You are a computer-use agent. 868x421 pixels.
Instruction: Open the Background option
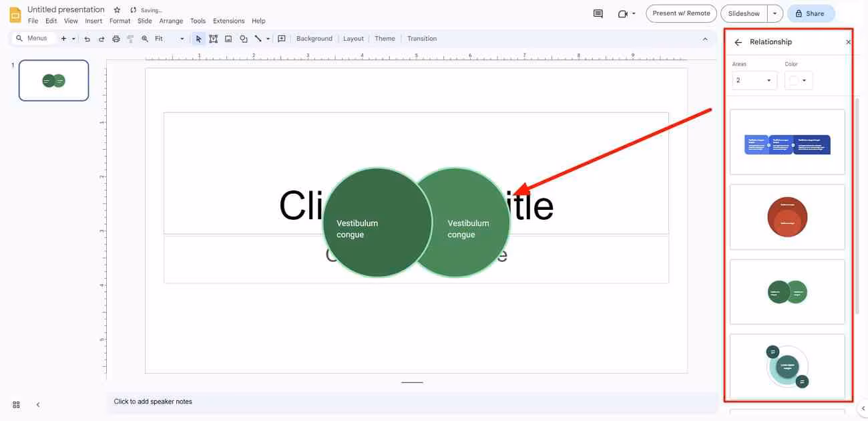[314, 39]
